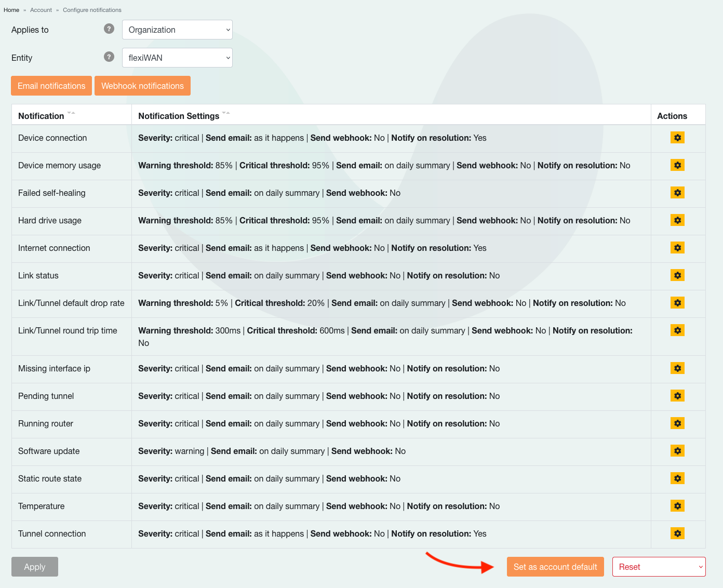Viewport: 723px width, 588px height.
Task: Click the Applies to label
Action: (30, 30)
